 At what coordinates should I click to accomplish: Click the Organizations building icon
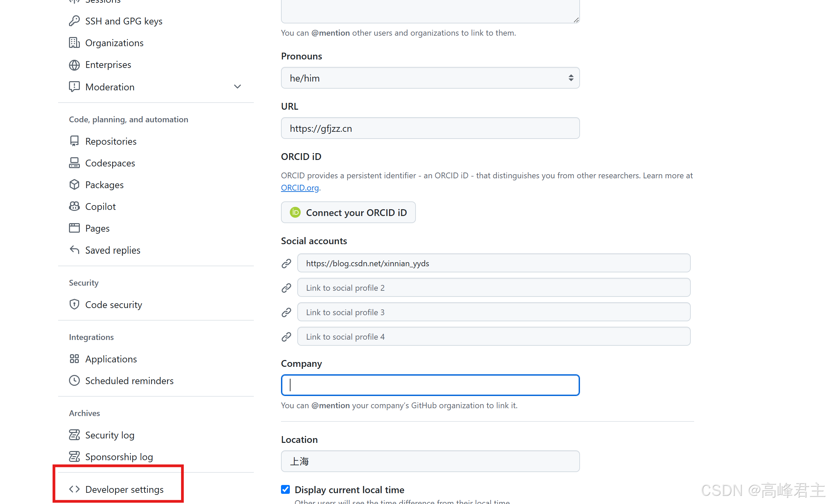[x=74, y=43]
